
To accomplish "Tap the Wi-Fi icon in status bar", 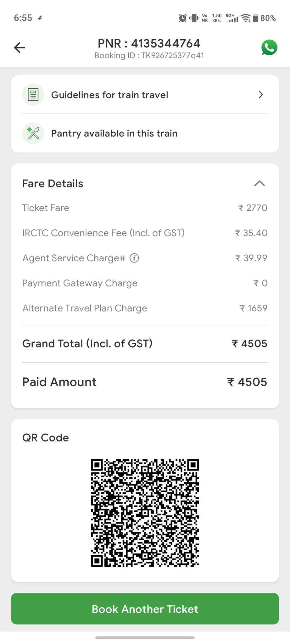I will point(246,18).
